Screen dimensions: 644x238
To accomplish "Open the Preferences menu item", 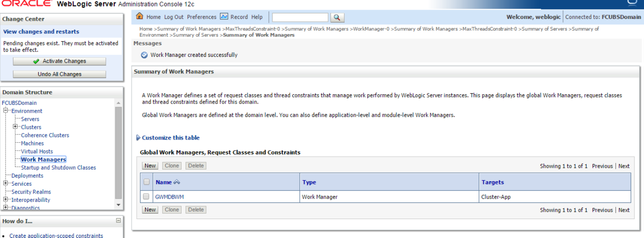I will [201, 17].
